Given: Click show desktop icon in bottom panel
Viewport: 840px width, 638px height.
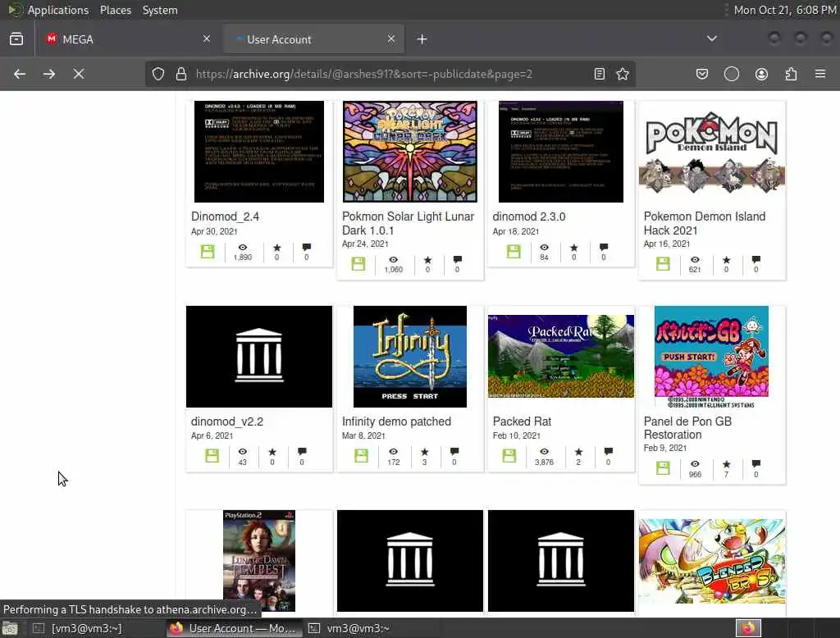Looking at the screenshot, I should [10, 628].
